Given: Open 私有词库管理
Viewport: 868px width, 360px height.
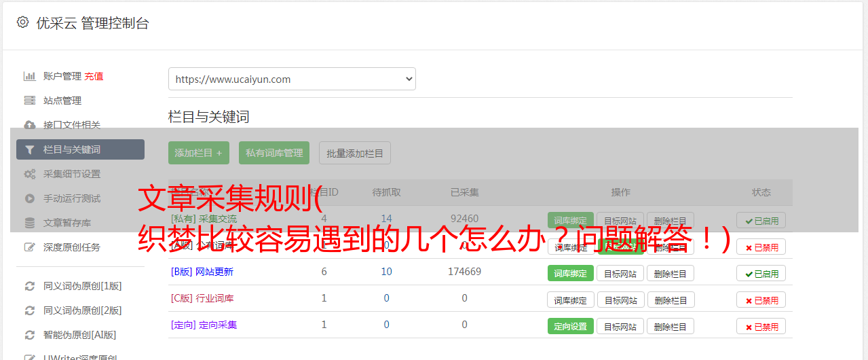Looking at the screenshot, I should (274, 153).
